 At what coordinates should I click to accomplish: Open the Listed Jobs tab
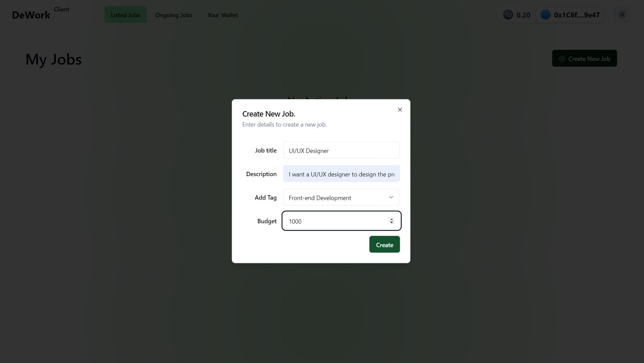(125, 15)
